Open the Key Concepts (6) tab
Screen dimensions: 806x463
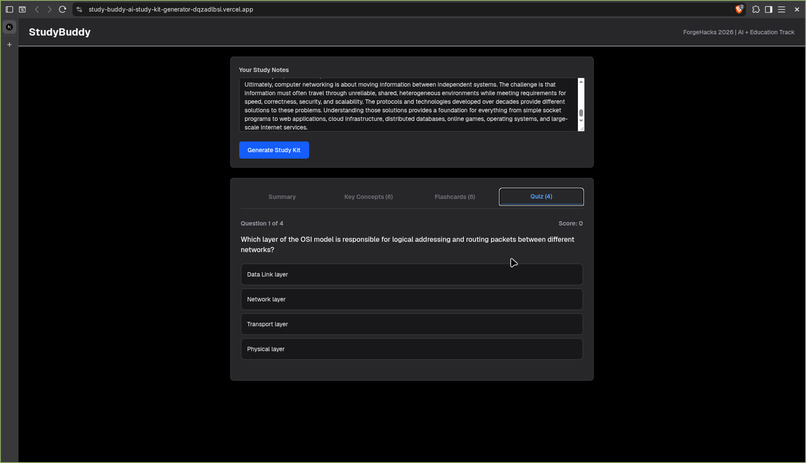(369, 197)
